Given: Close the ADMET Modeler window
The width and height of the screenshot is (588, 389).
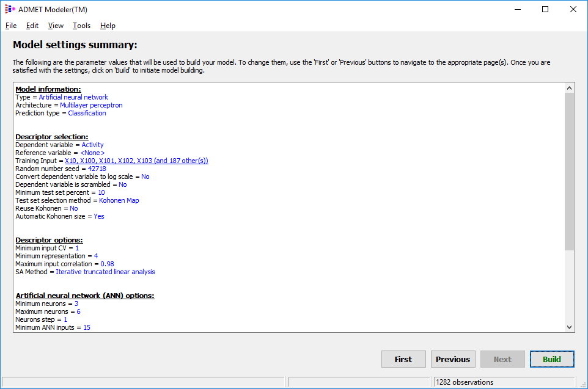Looking at the screenshot, I should (573, 9).
